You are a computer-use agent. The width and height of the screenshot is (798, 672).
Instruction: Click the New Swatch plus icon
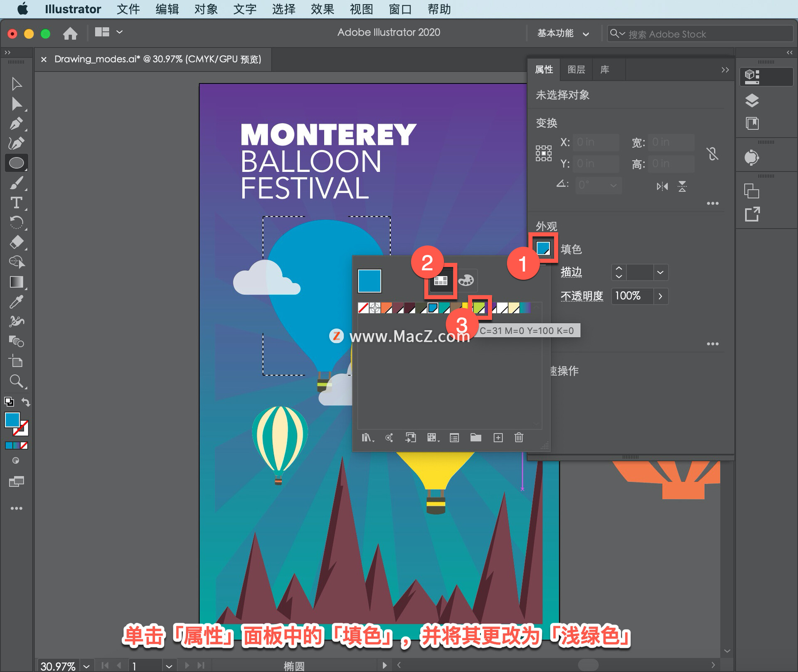point(498,437)
